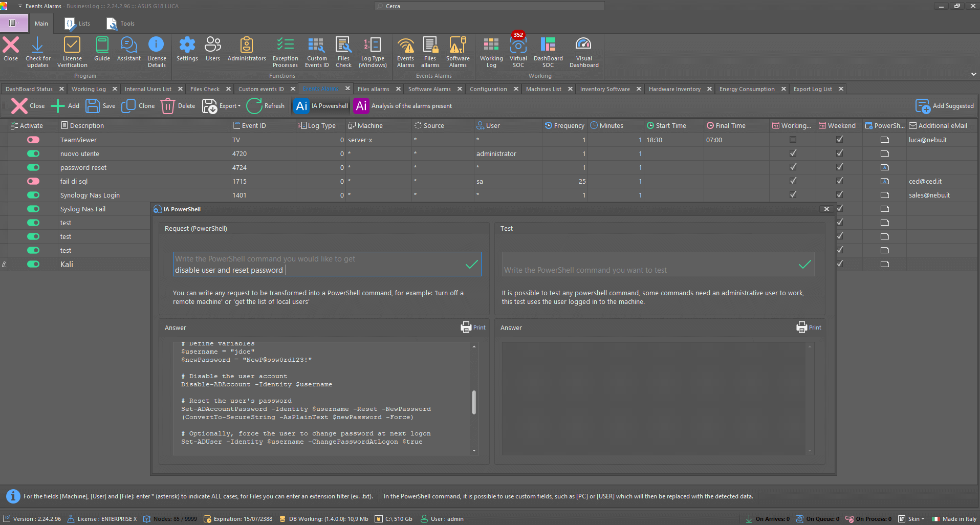Toggle Working checkbox in TeamViewer row

coord(793,140)
